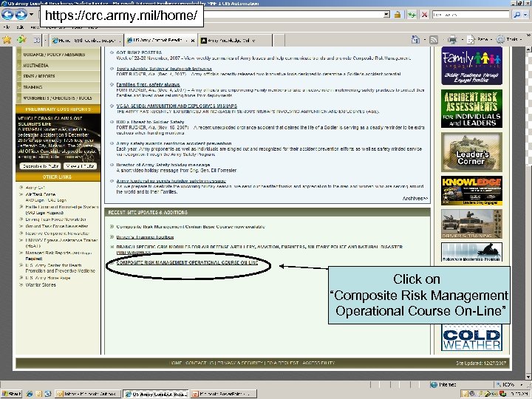The image size is (532, 399).
Task: Open the Driving Task Force Newsletter link
Action: coord(55,219)
